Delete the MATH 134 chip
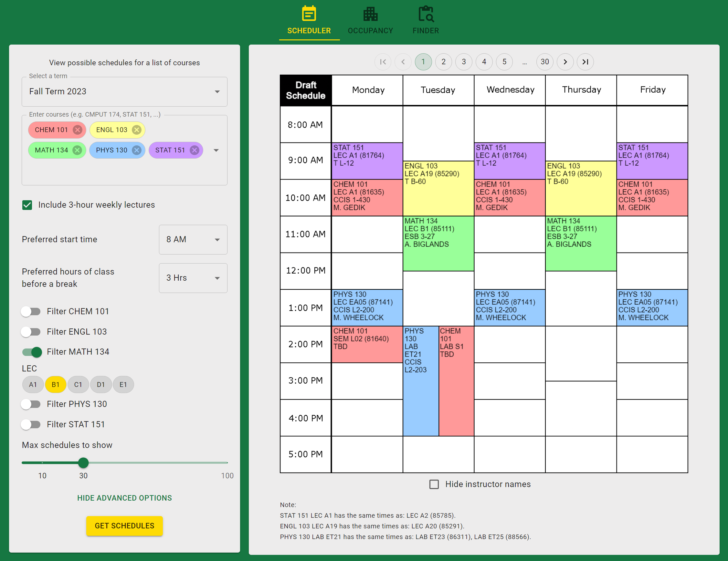 77,150
